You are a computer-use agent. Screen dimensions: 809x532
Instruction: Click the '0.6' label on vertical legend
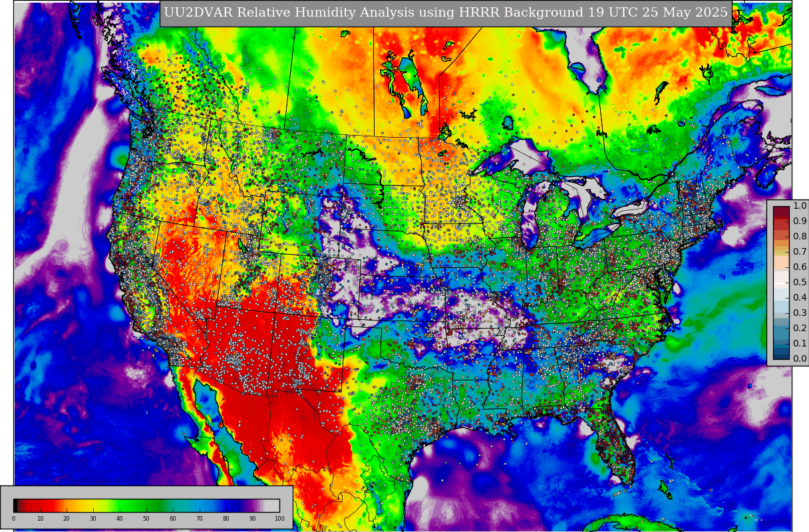[800, 267]
